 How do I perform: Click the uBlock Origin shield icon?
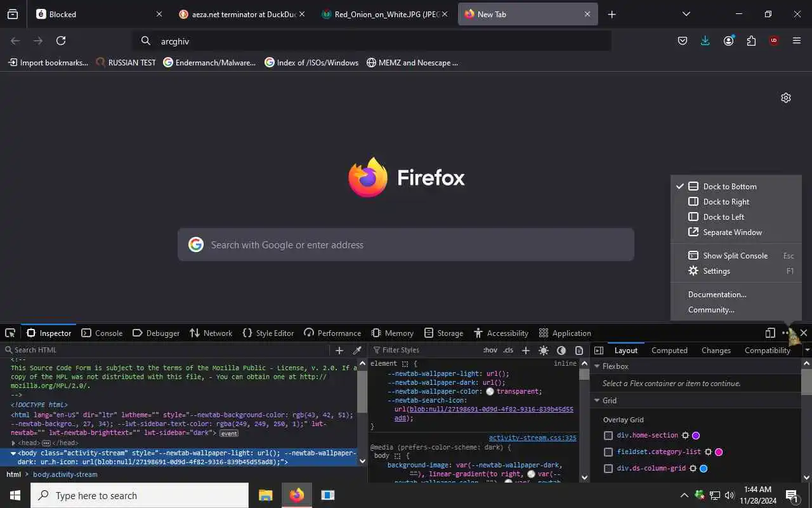click(x=774, y=41)
